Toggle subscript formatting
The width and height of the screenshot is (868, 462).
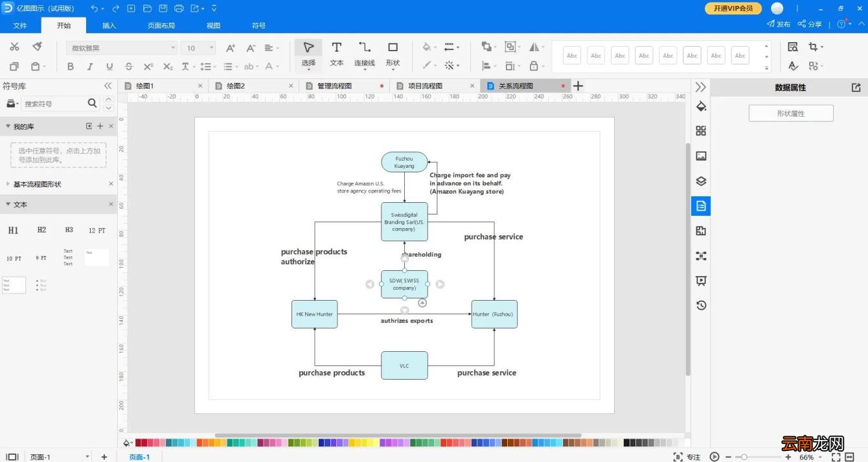click(x=168, y=67)
